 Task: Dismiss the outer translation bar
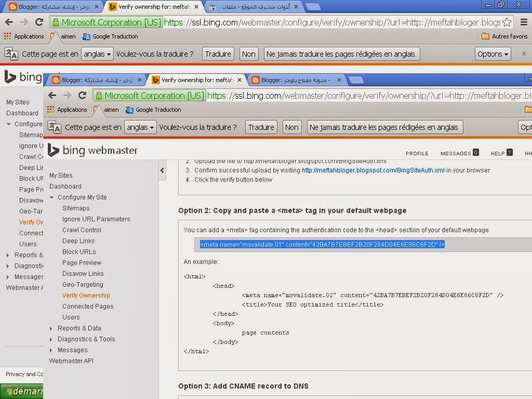pyautogui.click(x=524, y=54)
